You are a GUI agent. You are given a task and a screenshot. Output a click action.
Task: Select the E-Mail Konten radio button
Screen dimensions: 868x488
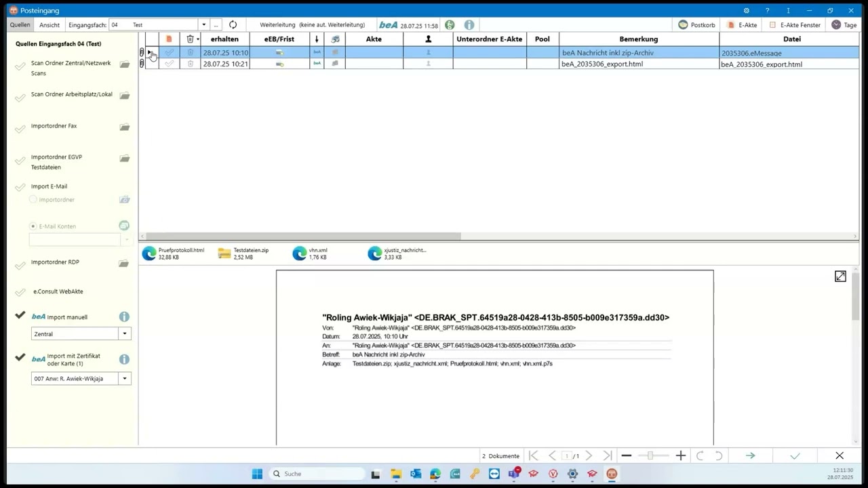tap(33, 226)
